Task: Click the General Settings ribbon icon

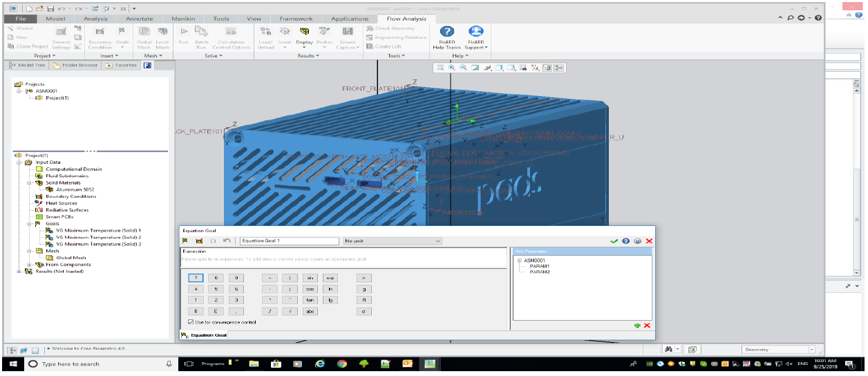Action: click(x=61, y=32)
